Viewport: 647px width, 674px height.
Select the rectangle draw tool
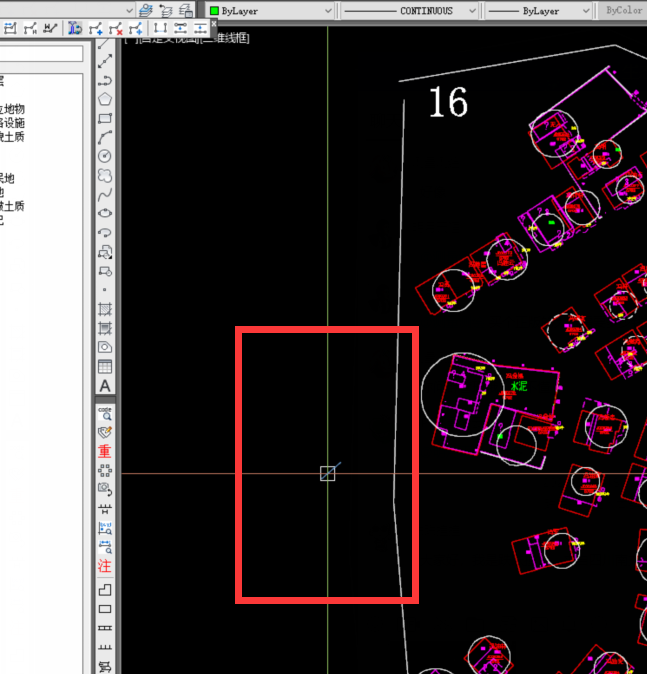tap(105, 118)
